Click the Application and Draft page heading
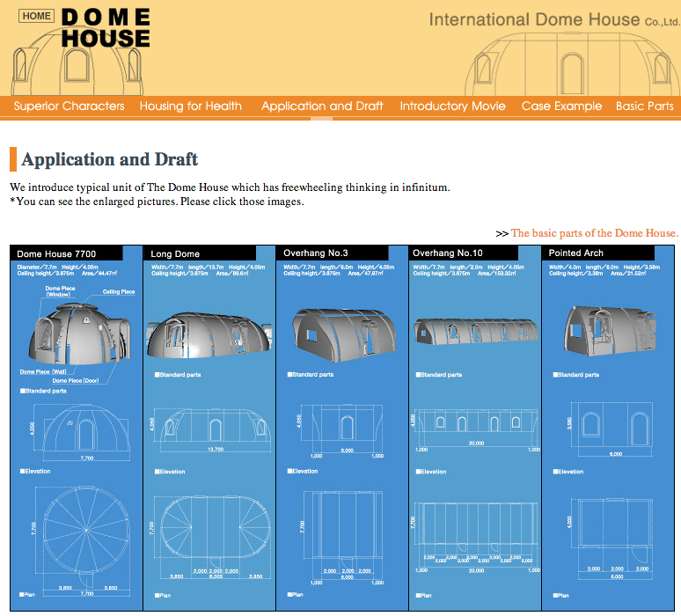Screen dimensions: 681x616 (110, 159)
